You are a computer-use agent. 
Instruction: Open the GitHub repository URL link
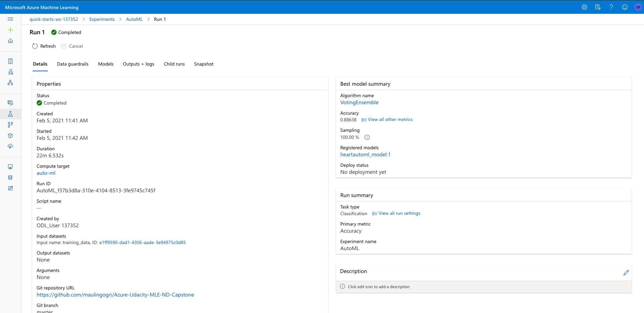[115, 295]
